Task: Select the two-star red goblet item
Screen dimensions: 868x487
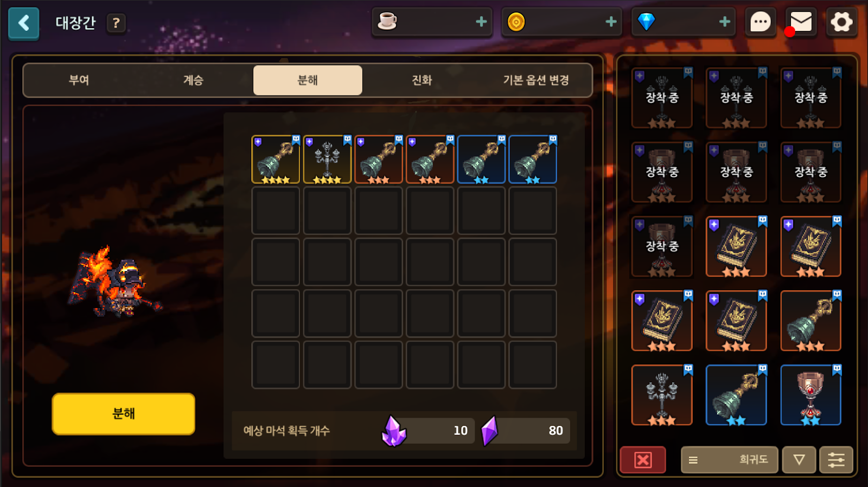Action: (810, 395)
